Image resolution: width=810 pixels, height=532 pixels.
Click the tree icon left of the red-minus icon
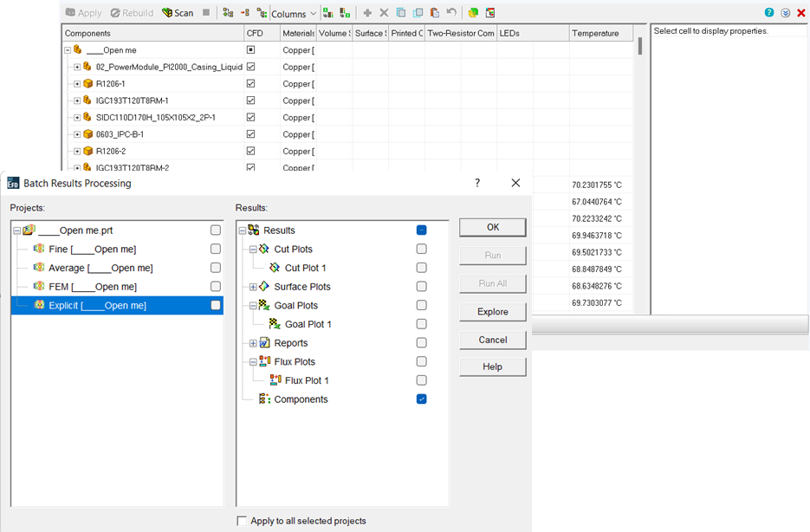pos(228,13)
